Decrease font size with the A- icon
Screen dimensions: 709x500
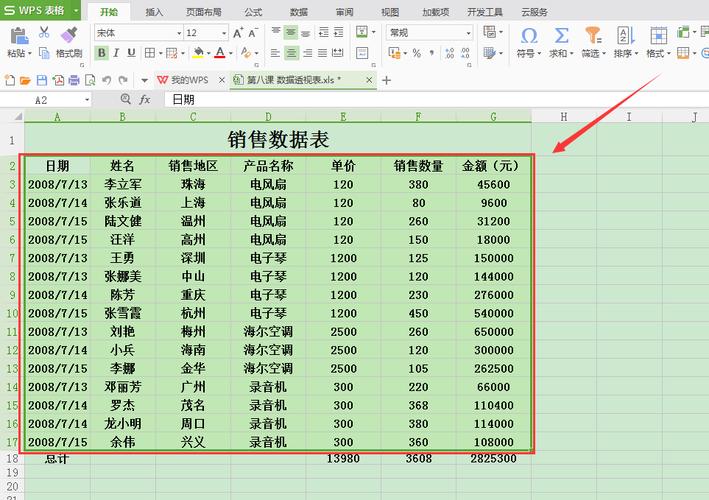coord(253,33)
